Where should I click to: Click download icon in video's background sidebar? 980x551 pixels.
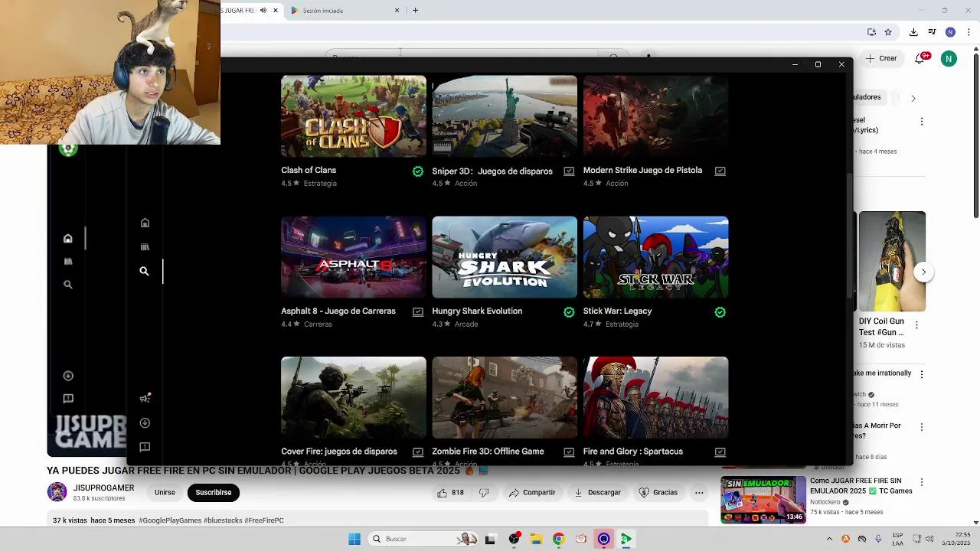click(68, 376)
